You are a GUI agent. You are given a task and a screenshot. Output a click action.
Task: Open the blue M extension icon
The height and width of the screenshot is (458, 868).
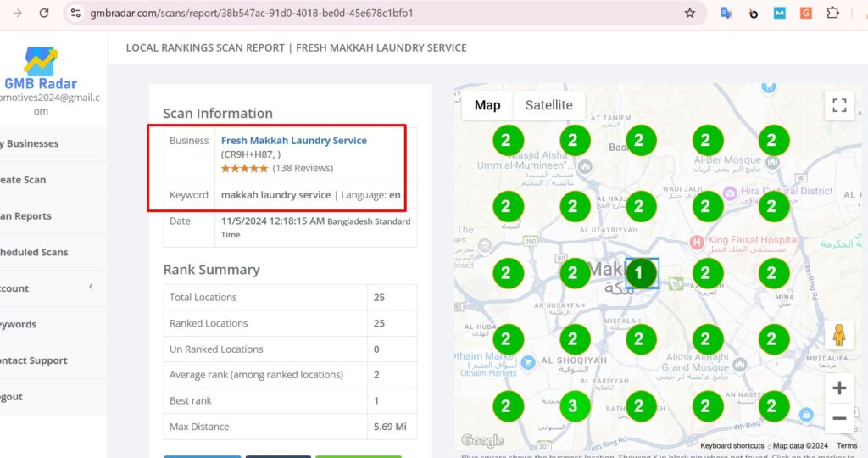point(780,13)
